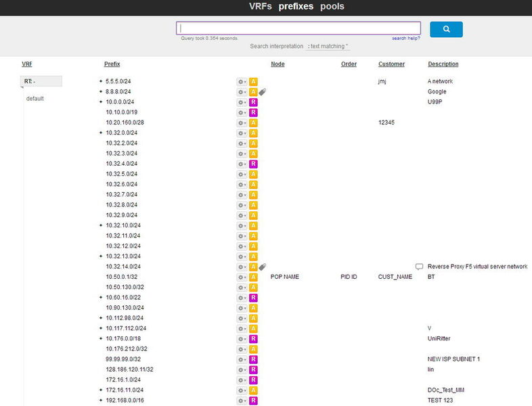Click the tag icon on 10.32.14.0/24
532x406 pixels.
[x=262, y=267]
